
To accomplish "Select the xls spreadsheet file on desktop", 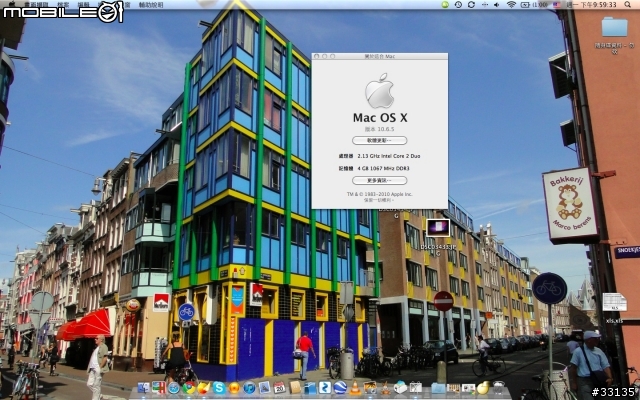I will point(614,302).
